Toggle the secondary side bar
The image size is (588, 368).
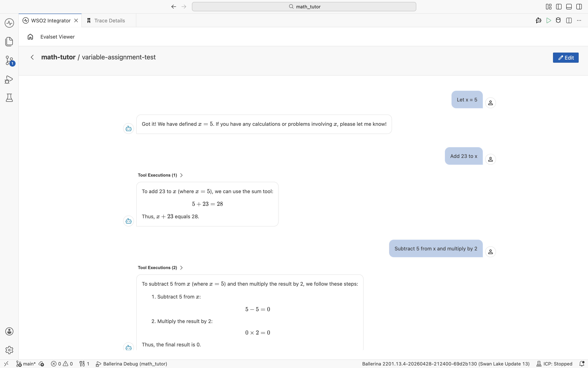(579, 7)
